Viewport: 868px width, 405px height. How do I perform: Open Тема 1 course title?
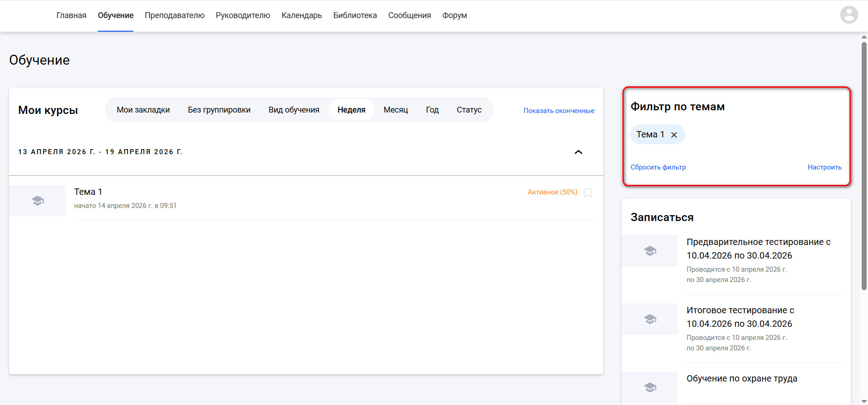pos(88,192)
